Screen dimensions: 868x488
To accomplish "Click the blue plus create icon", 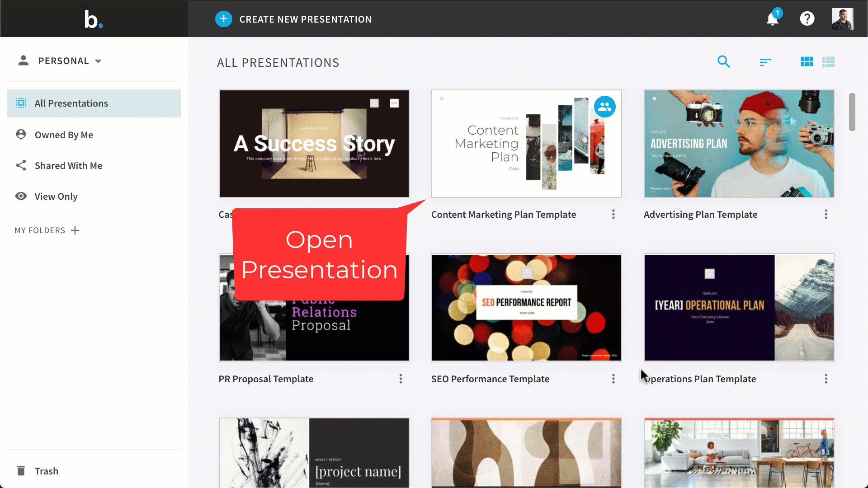I will [x=223, y=19].
